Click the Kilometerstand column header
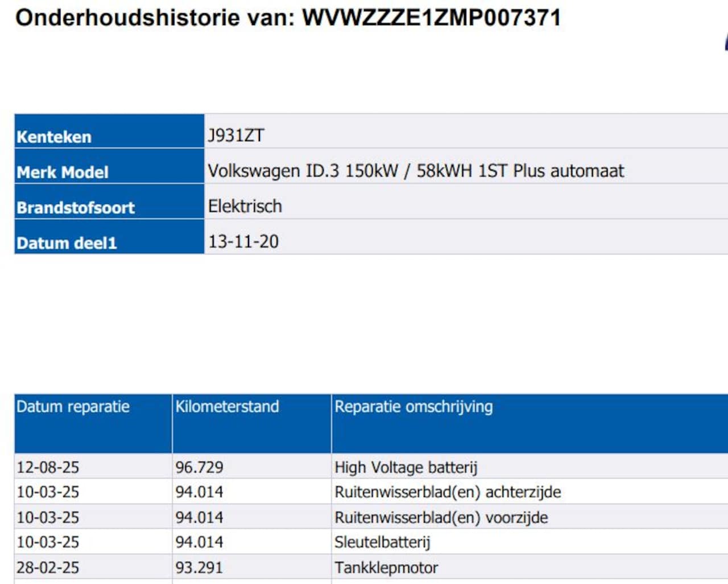 tap(227, 406)
